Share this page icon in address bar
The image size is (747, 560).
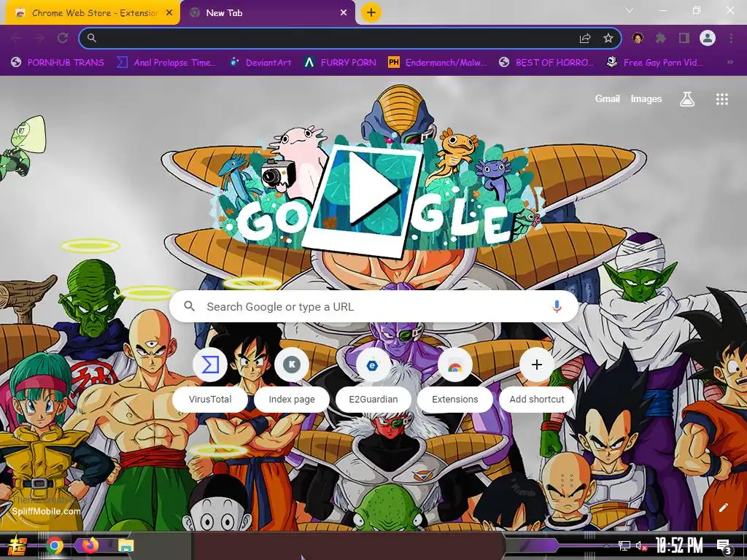coord(585,38)
